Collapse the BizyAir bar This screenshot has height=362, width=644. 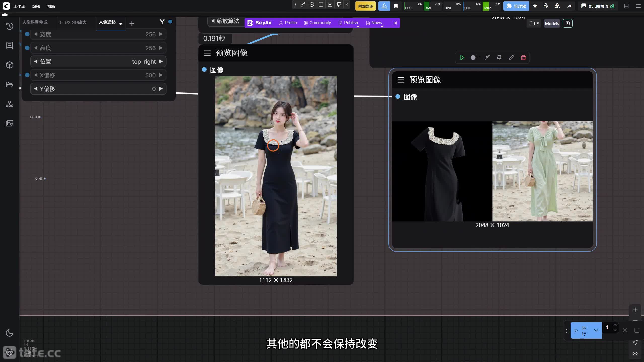(395, 23)
